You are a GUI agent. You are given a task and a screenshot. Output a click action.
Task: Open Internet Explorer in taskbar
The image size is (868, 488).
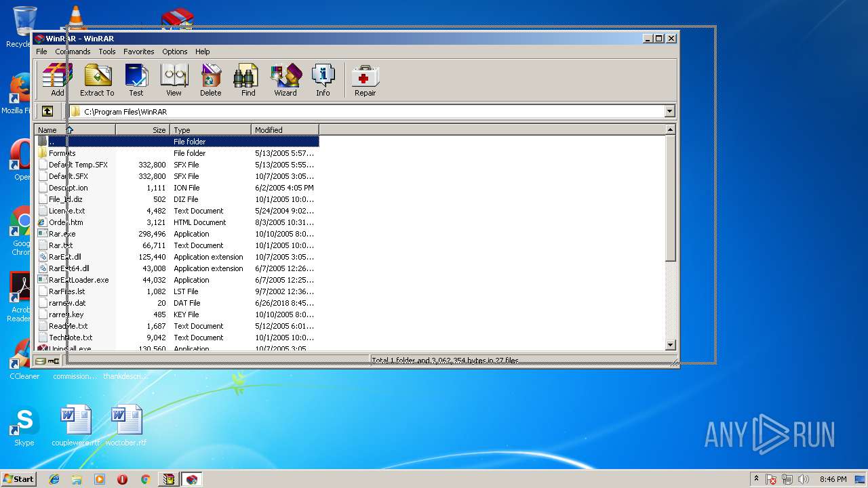[54, 479]
